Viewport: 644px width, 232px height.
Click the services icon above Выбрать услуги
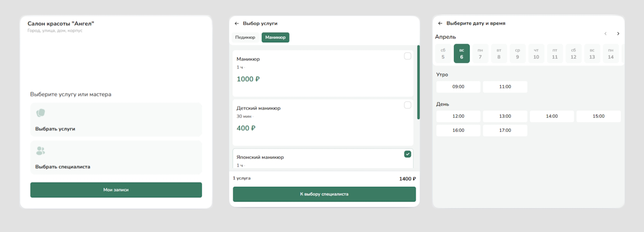pyautogui.click(x=40, y=113)
